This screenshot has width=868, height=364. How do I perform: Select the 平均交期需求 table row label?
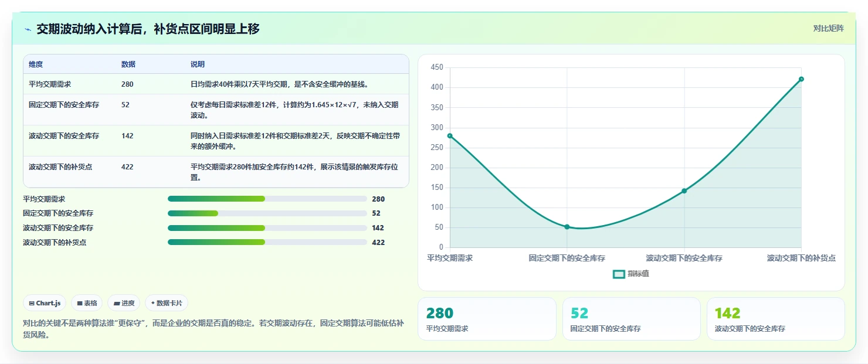[x=50, y=84]
